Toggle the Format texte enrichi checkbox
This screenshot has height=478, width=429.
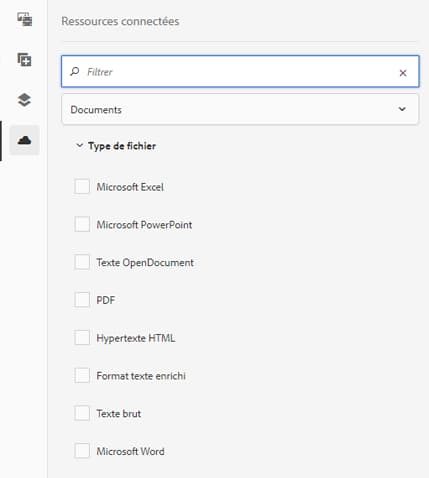coord(82,375)
